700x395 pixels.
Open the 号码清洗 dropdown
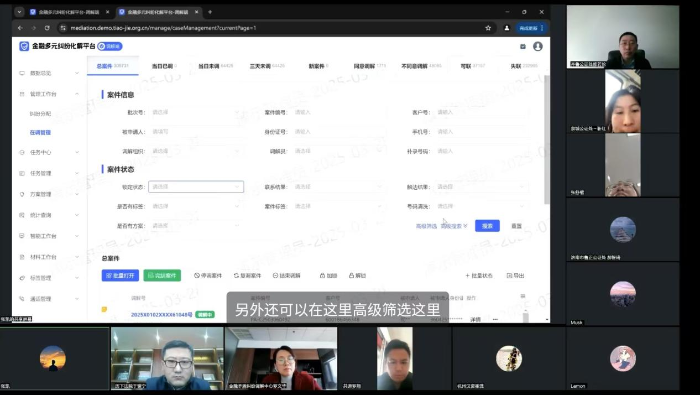pyautogui.click(x=481, y=206)
